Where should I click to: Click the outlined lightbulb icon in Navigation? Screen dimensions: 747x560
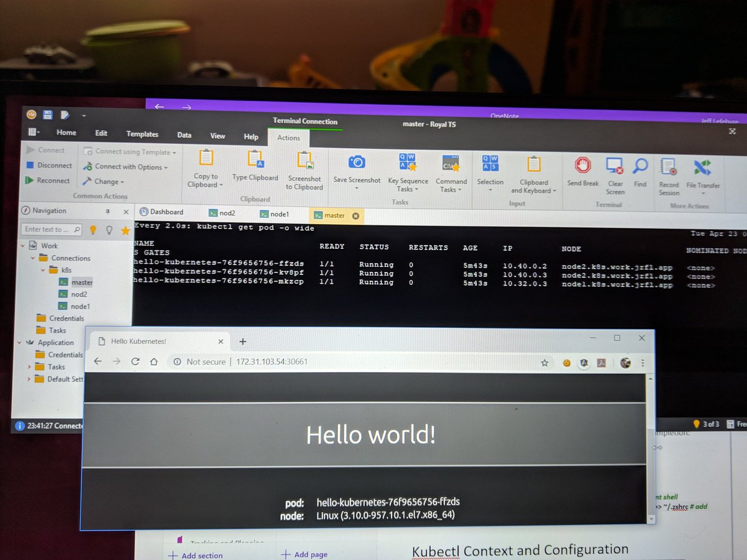click(110, 230)
